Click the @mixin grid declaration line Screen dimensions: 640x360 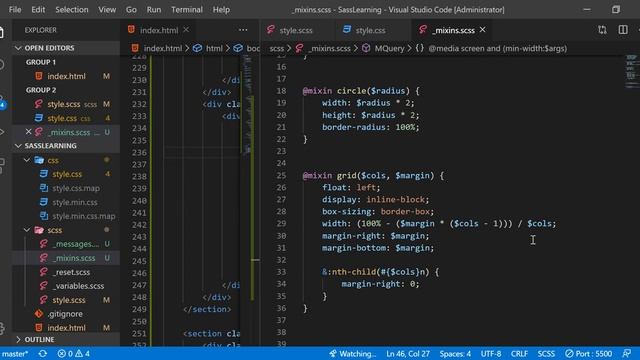[373, 176]
